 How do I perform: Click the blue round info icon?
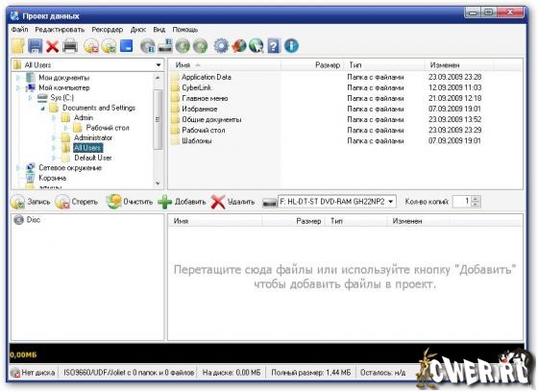coord(291,46)
